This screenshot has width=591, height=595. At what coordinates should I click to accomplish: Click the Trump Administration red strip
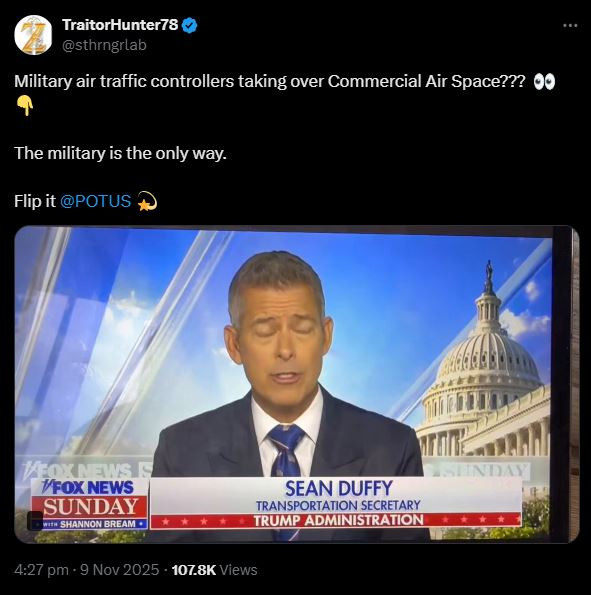pos(336,520)
